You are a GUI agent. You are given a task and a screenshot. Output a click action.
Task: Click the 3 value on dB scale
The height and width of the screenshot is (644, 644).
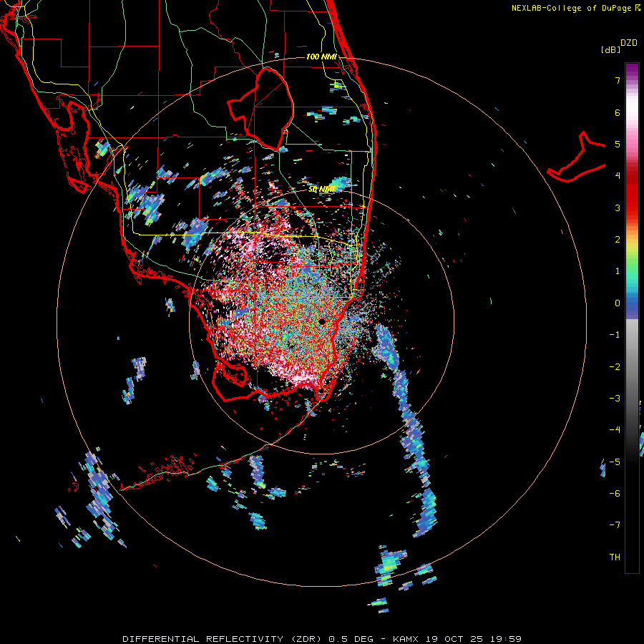tap(618, 208)
